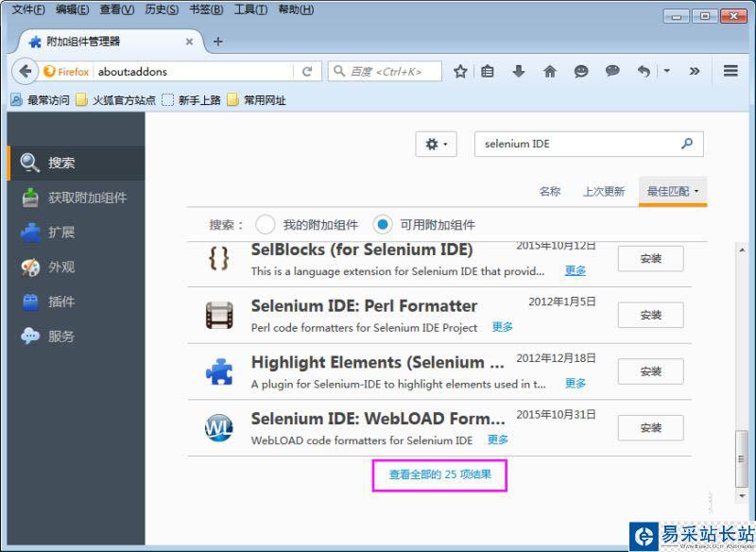Image resolution: width=756 pixels, height=552 pixels.
Task: Click 更多 link for Highlight Elements
Action: [576, 383]
